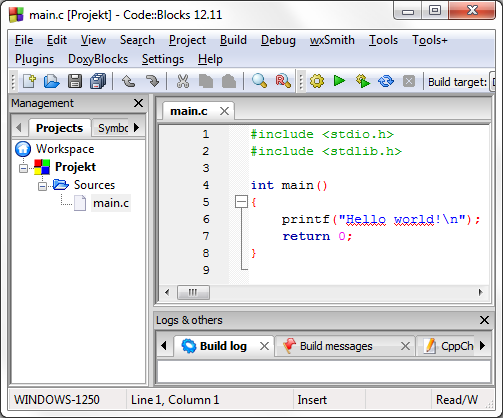The height and width of the screenshot is (418, 503).
Task: Open the Tools menu
Action: [383, 40]
